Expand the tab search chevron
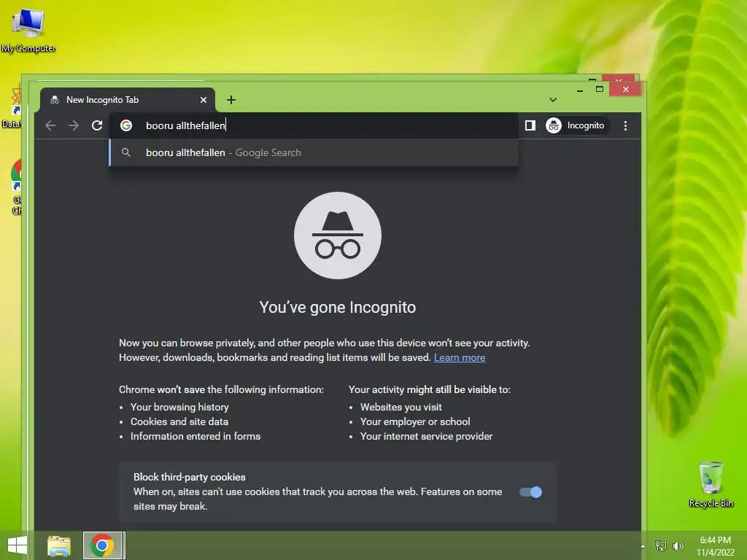This screenshot has width=747, height=560. click(553, 100)
